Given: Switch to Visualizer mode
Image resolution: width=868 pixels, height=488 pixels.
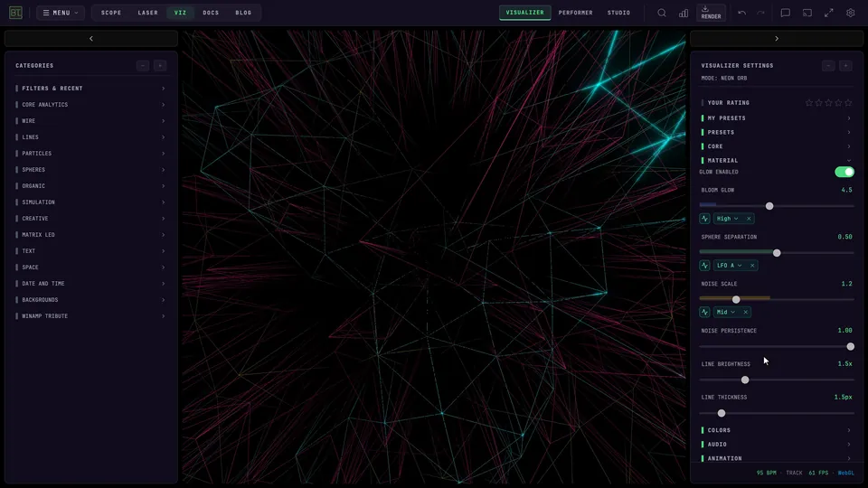Looking at the screenshot, I should pyautogui.click(x=524, y=13).
